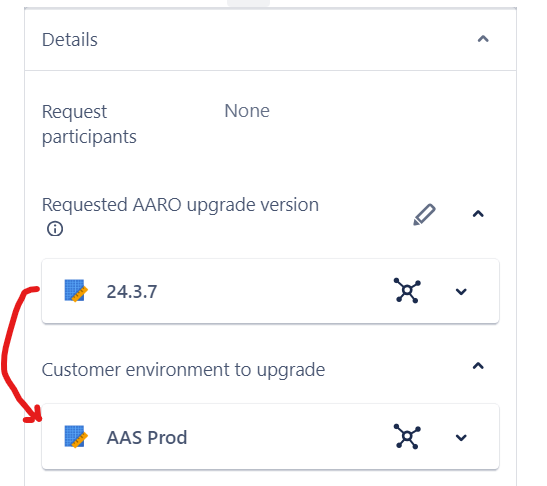Click the Request participants label
Screen dimensions: 547x486
pos(89,124)
